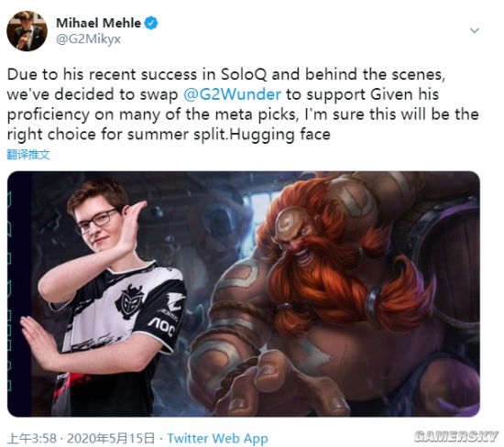This screenshot has width=504, height=447.
Task: Click the 2020年5月15日 date text
Action: click(x=111, y=439)
